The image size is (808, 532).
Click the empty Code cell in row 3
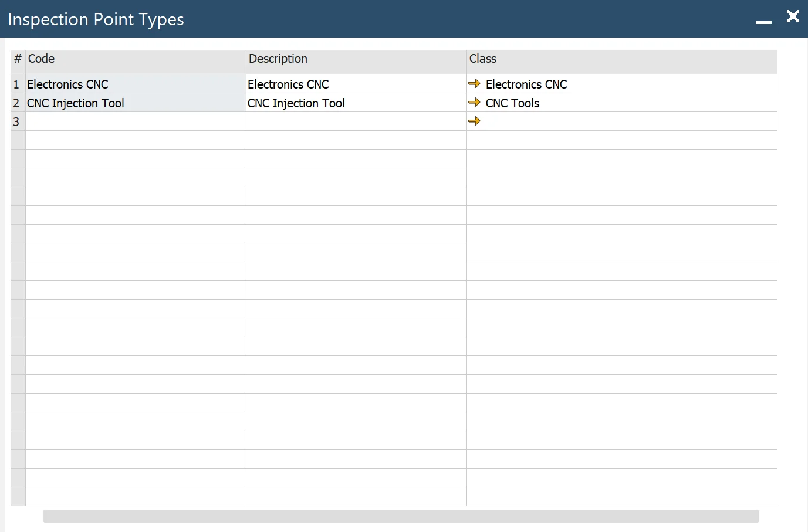135,122
